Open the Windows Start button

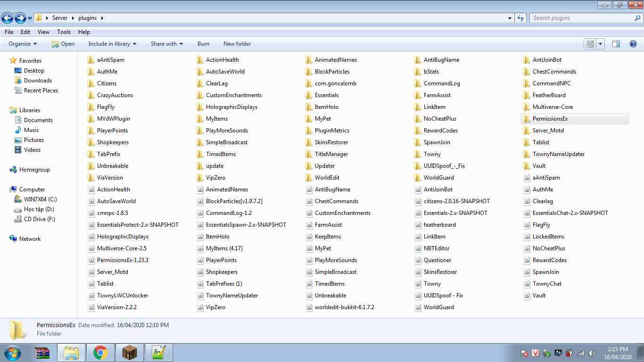12,353
